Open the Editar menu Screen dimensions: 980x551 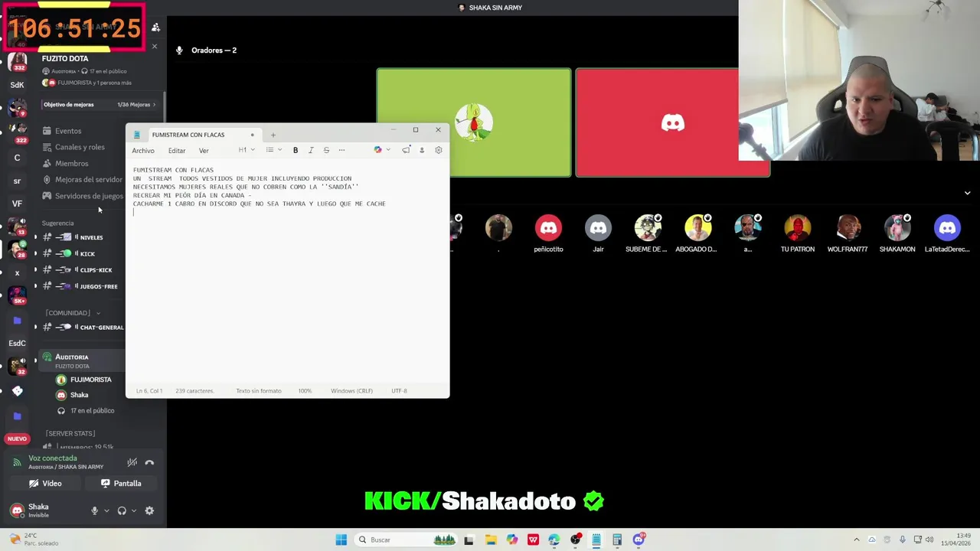tap(177, 151)
